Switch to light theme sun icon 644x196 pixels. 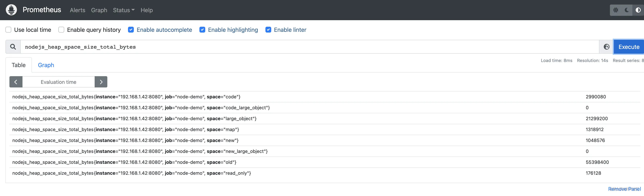coord(616,10)
